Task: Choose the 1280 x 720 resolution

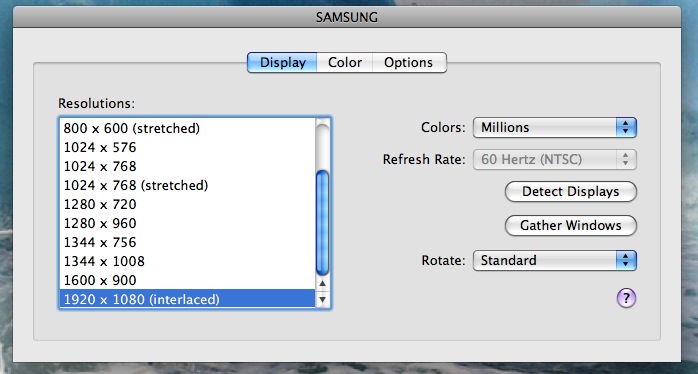Action: (x=187, y=204)
